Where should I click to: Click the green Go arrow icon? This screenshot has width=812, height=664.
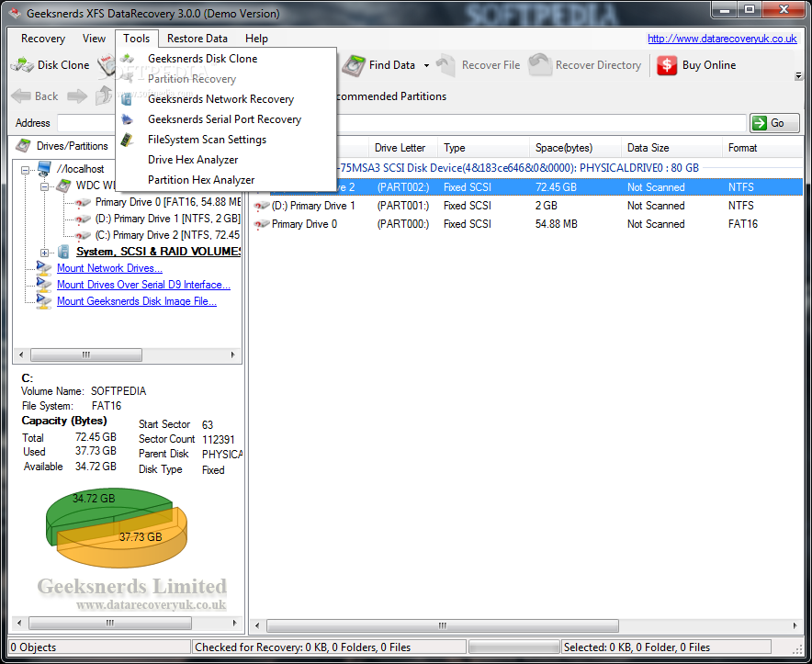(x=760, y=123)
